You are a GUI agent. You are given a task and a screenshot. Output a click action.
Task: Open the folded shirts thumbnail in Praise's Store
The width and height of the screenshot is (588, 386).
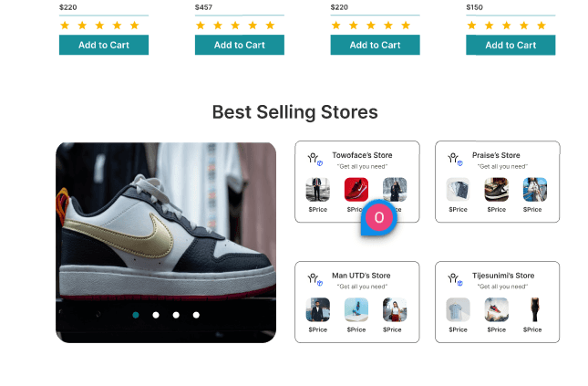point(458,190)
